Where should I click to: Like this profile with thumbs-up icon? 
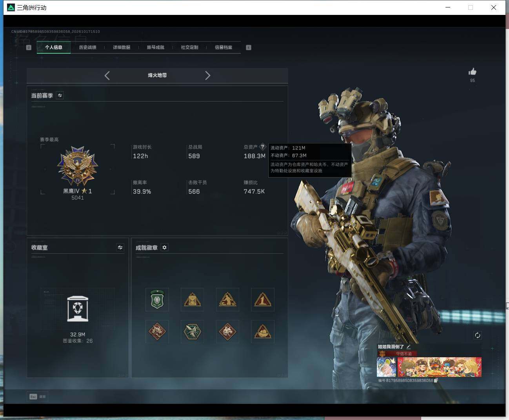473,71
